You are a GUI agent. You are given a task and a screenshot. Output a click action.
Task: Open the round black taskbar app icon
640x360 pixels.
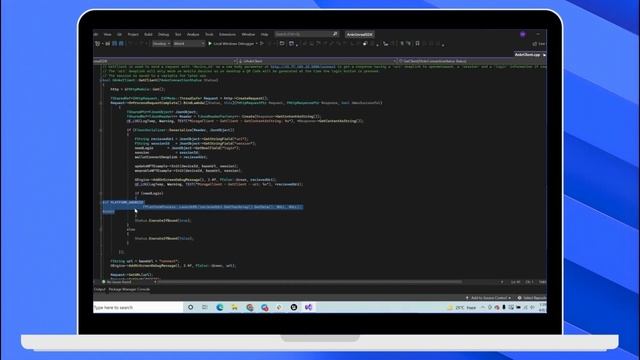(x=294, y=307)
